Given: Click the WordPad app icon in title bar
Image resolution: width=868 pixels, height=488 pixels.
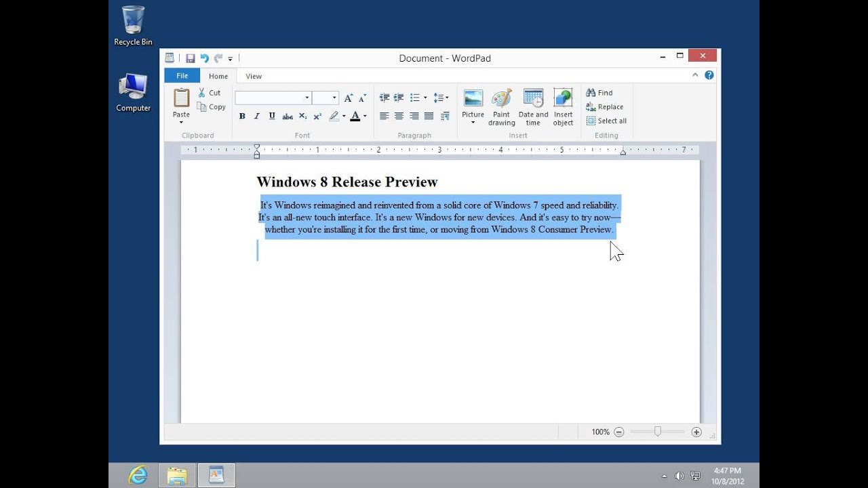Looking at the screenshot, I should pos(170,58).
